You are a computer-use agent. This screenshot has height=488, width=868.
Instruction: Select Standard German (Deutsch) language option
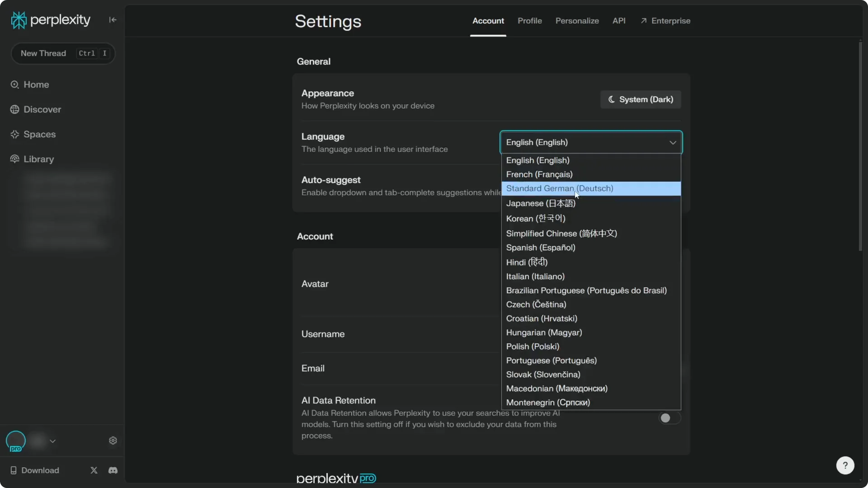coord(559,188)
